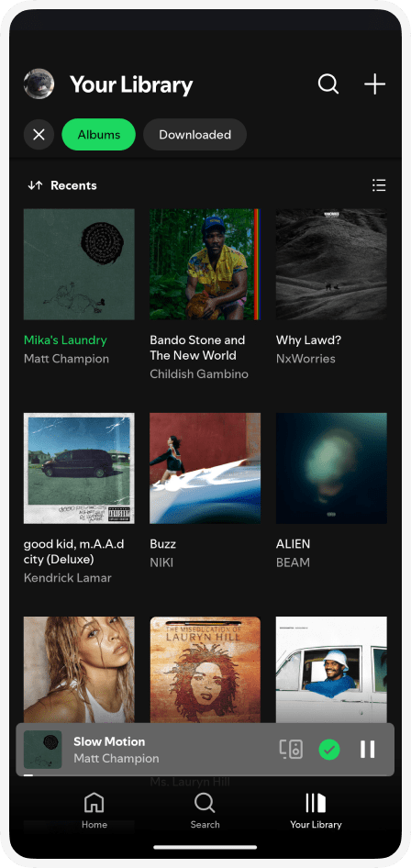The height and width of the screenshot is (868, 411).
Task: Open the Buzz album cover by NIKI
Action: pyautogui.click(x=205, y=468)
